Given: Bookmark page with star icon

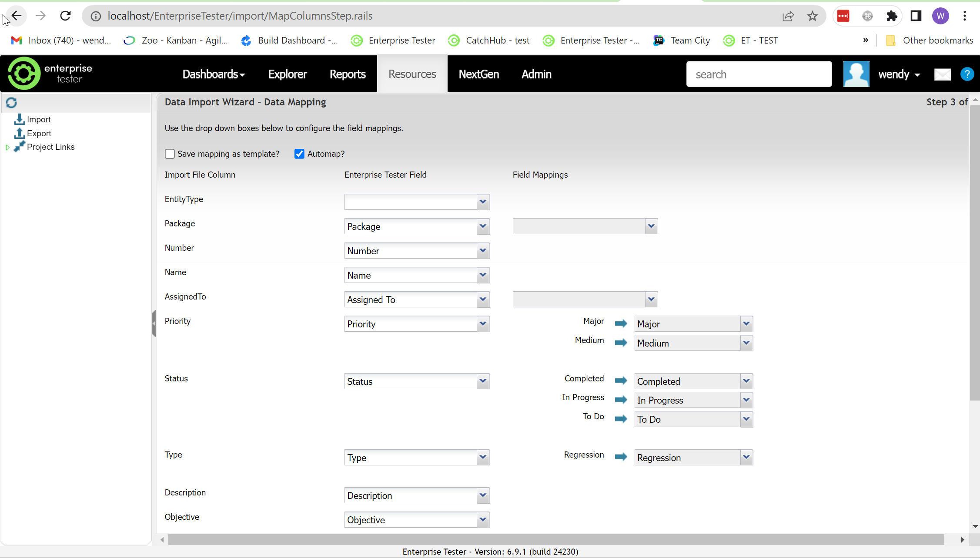Looking at the screenshot, I should point(812,16).
